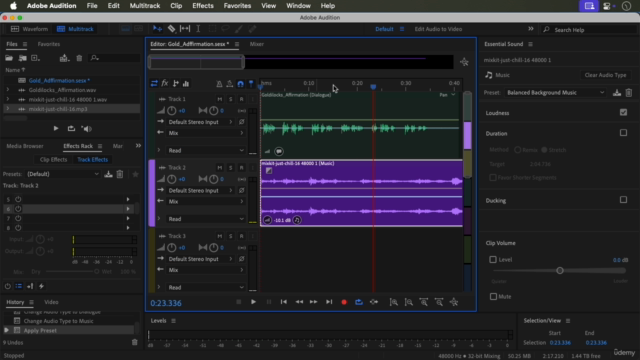Move playhead to previous marker
This screenshot has width=640, height=360.
tap(284, 302)
